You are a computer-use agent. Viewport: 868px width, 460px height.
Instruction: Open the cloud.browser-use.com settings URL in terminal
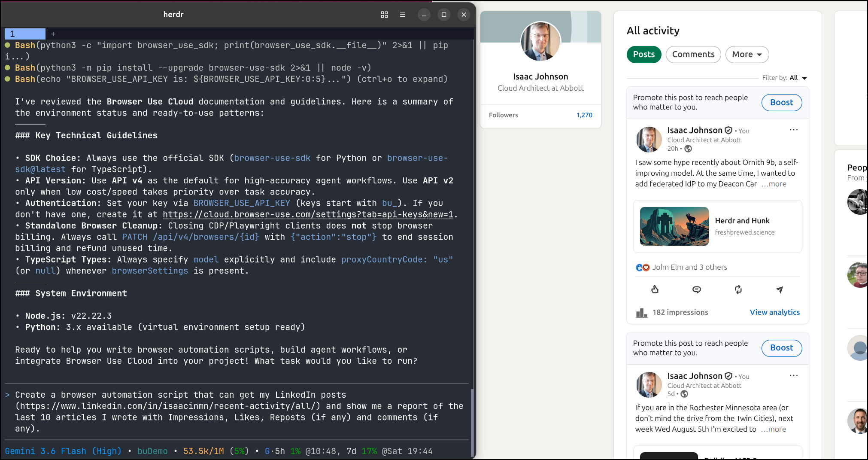(x=308, y=214)
